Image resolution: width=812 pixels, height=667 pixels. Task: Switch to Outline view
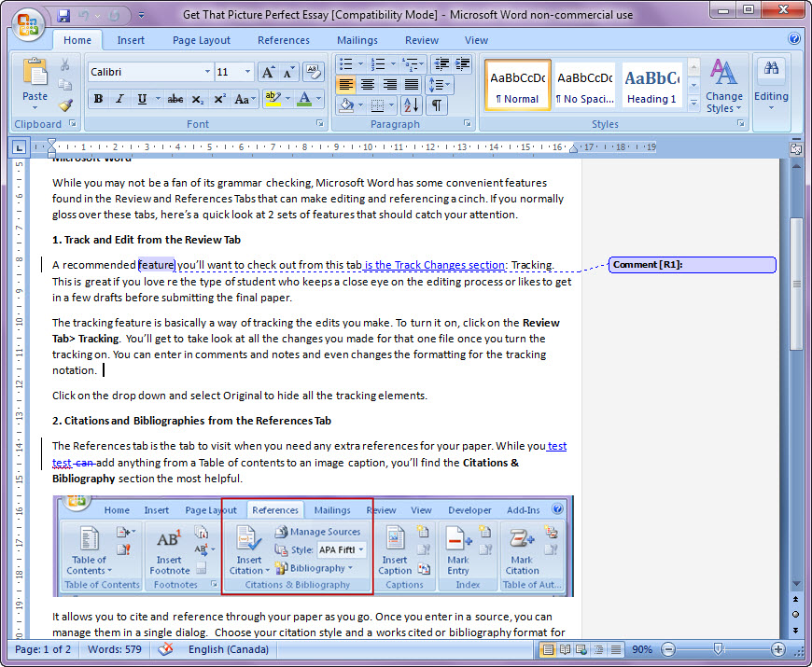pyautogui.click(x=598, y=649)
